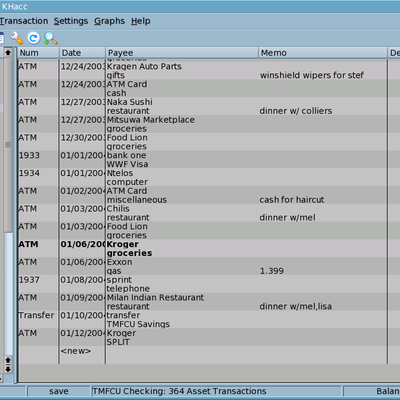400x400 pixels.
Task: Open the magnifying glass find tool
Action: tap(51, 38)
